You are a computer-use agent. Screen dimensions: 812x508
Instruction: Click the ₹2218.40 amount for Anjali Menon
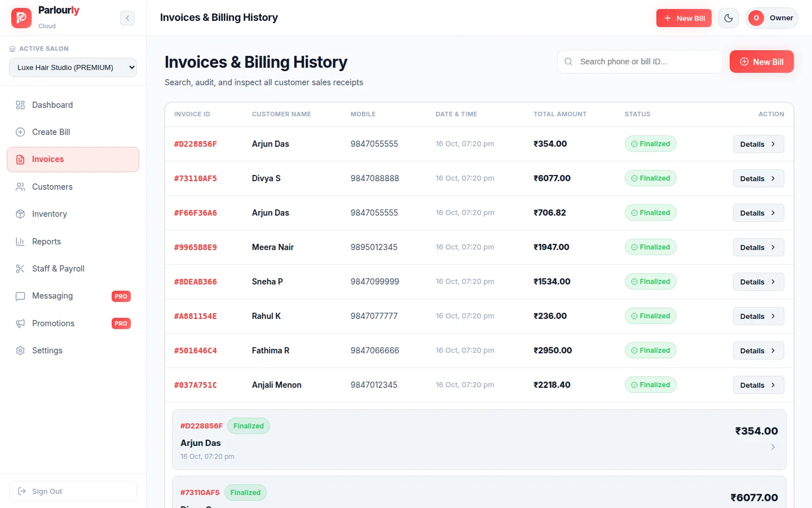click(552, 385)
